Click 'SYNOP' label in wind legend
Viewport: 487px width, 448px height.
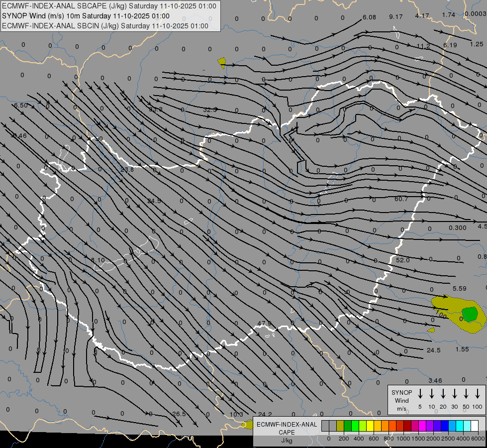401,392
